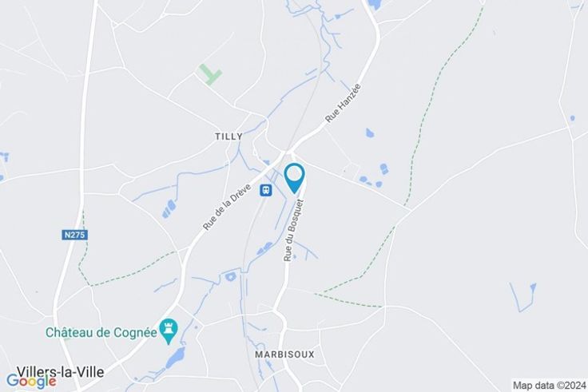The height and width of the screenshot is (392, 588).
Task: Click the Château de Cognée castle icon
Action: coord(169,331)
